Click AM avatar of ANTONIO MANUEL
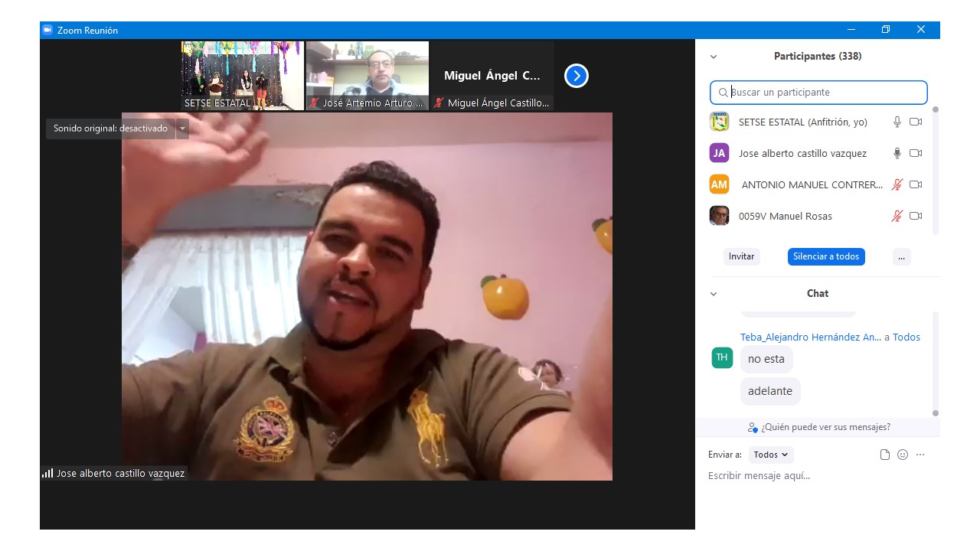This screenshot has height=551, width=980. coord(719,184)
